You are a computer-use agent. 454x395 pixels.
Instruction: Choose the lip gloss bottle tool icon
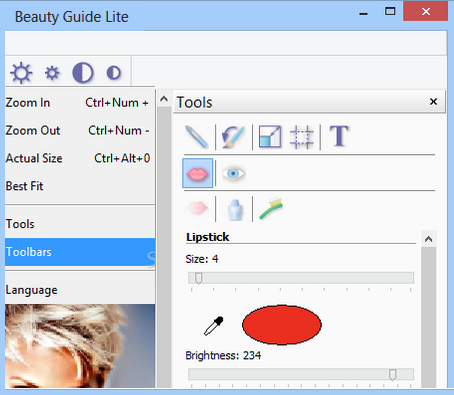pos(235,209)
